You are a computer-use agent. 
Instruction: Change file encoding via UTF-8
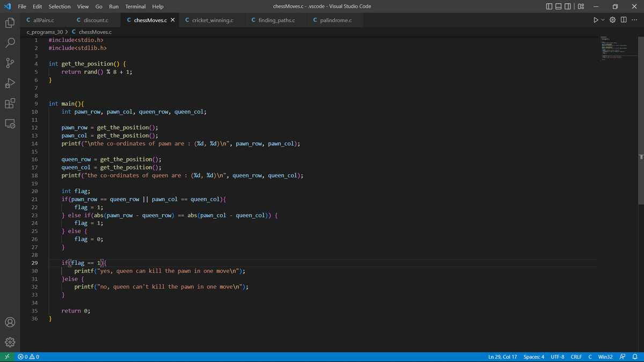coord(558,357)
